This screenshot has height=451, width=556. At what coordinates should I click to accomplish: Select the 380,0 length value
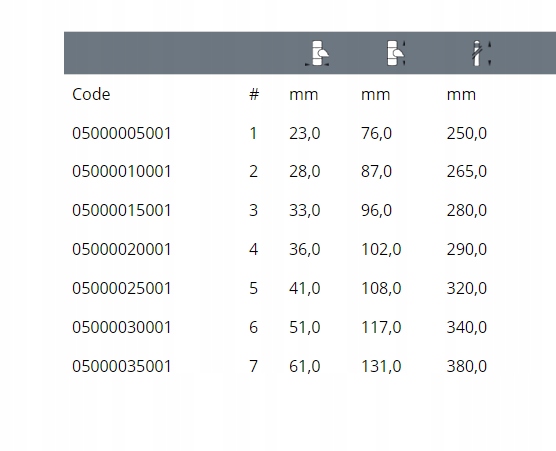(467, 366)
